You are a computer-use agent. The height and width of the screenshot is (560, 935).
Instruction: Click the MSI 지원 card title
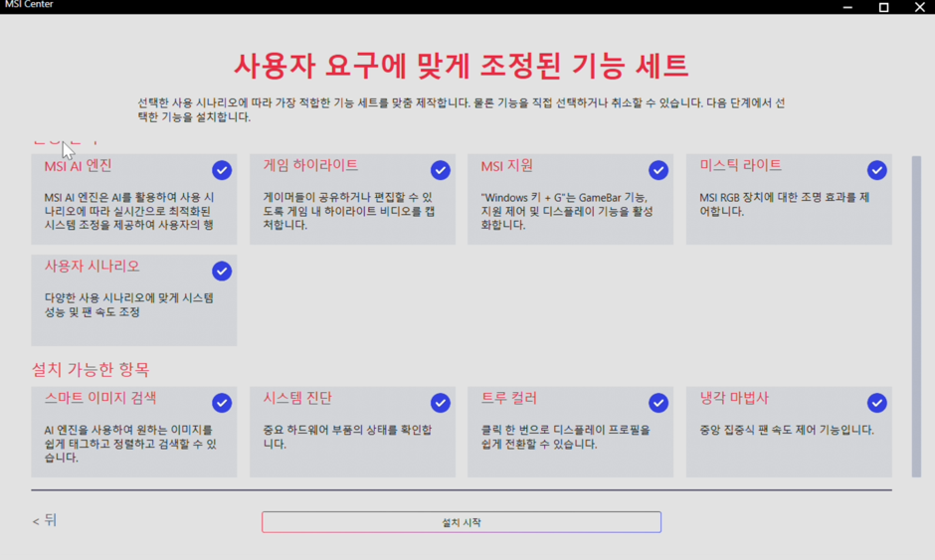507,166
